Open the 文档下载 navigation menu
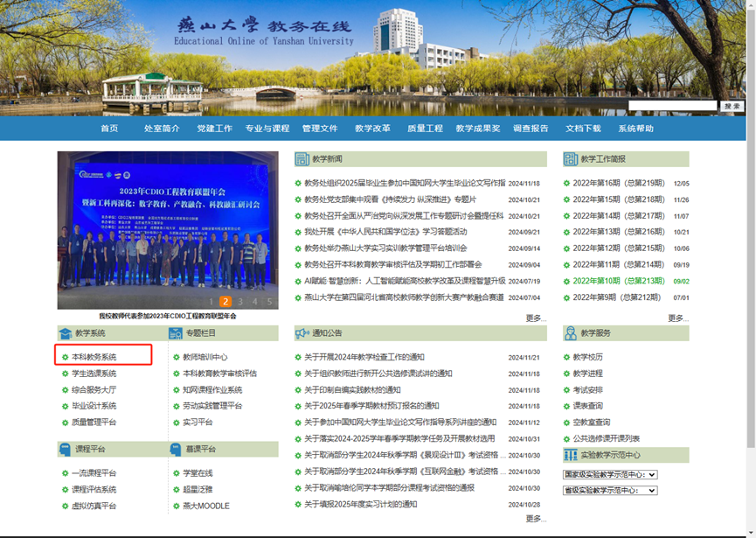The image size is (756, 538). pyautogui.click(x=583, y=129)
